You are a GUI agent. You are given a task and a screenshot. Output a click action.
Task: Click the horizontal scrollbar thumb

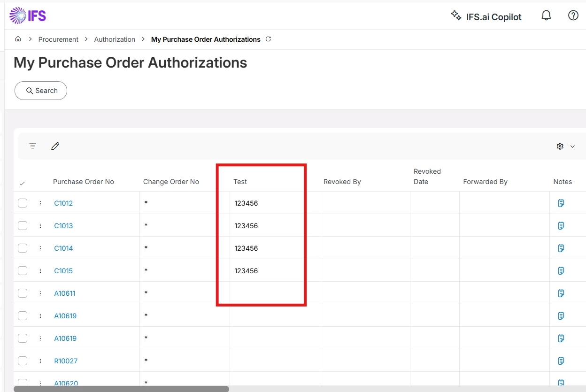[121, 389]
